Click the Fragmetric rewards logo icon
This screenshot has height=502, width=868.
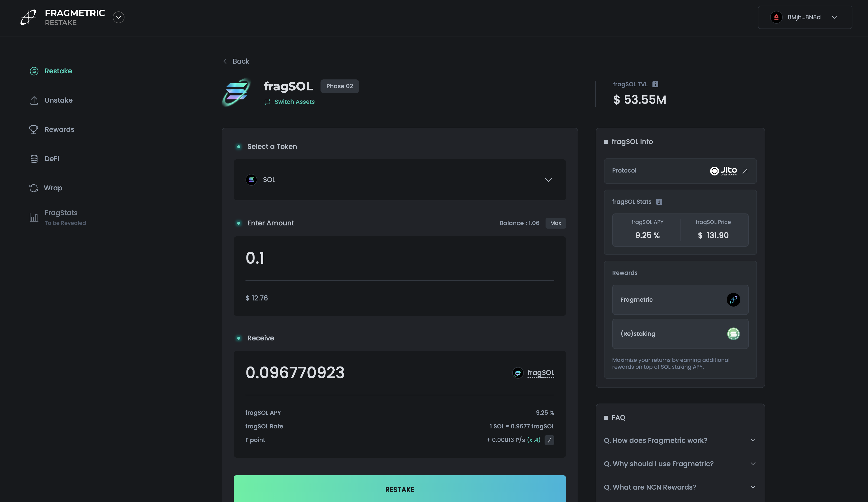[x=733, y=299]
